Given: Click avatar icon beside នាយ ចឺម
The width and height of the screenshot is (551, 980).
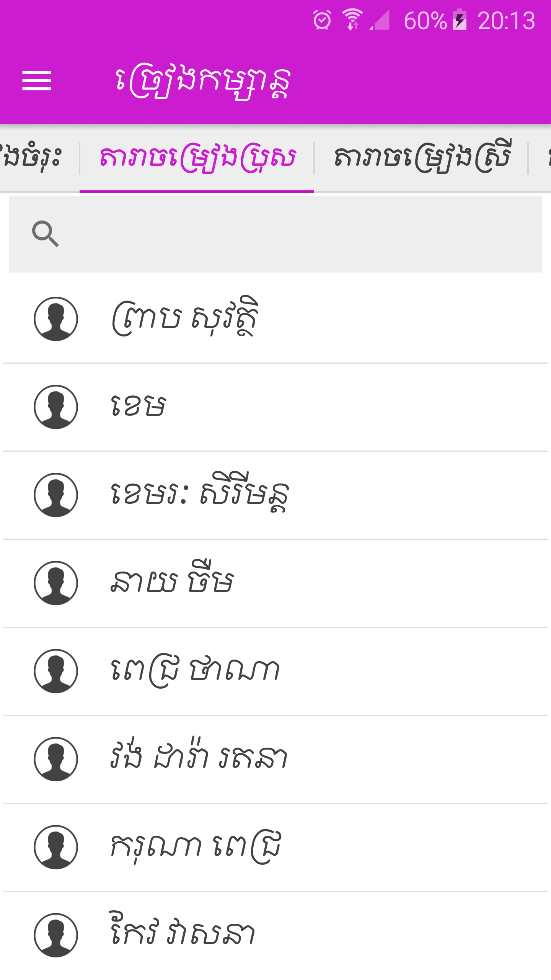Looking at the screenshot, I should click(x=56, y=583).
